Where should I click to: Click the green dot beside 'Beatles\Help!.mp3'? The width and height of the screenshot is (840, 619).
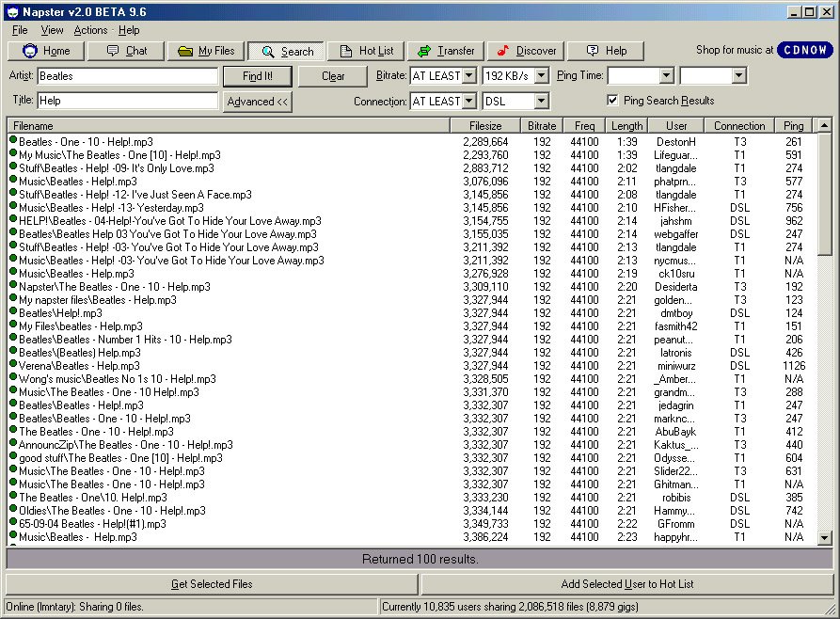(x=13, y=311)
